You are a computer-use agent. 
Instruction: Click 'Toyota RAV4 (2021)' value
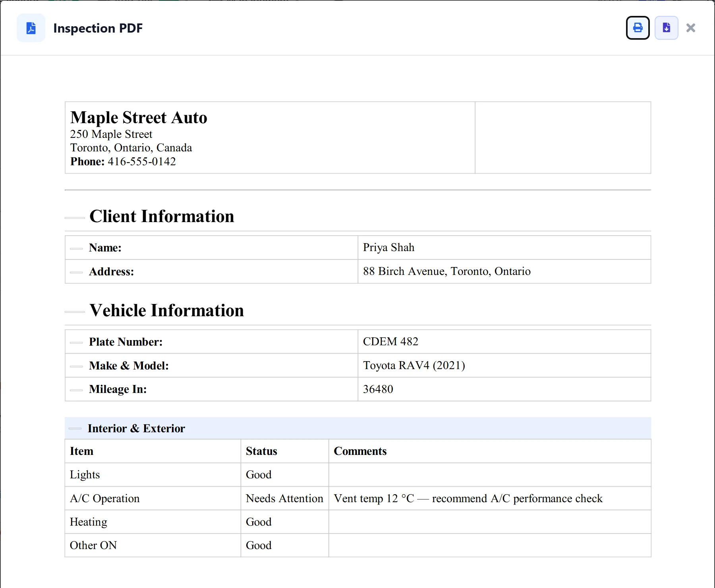tap(414, 366)
